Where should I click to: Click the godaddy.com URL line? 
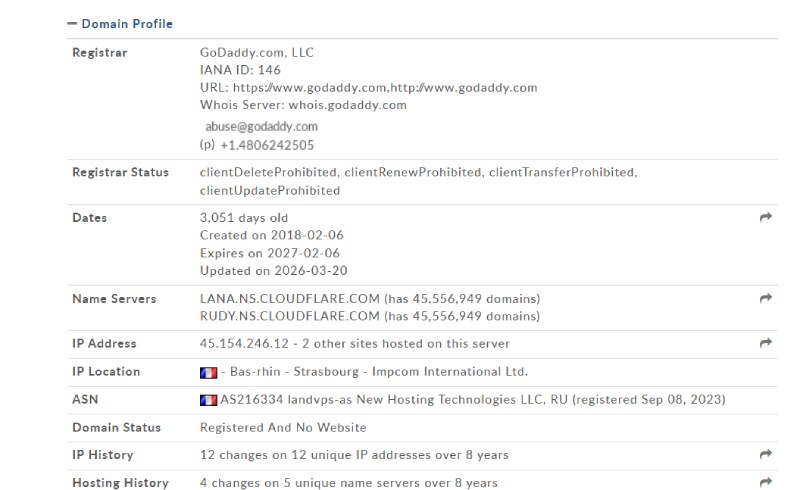(x=368, y=87)
